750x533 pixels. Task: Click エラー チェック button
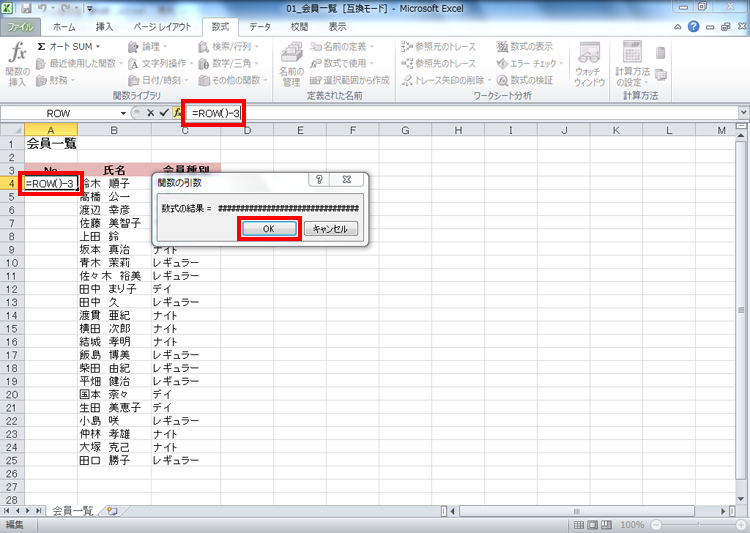pyautogui.click(x=530, y=63)
